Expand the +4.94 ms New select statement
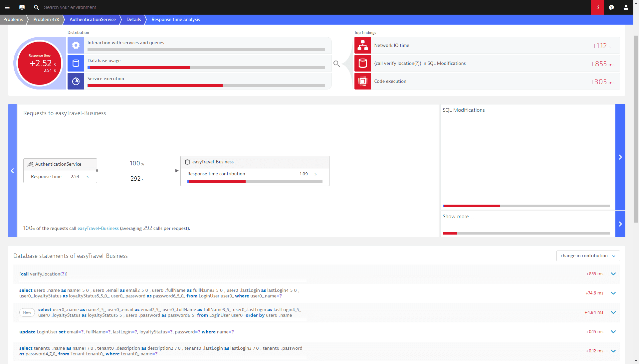The height and width of the screenshot is (364, 639). [x=613, y=312]
